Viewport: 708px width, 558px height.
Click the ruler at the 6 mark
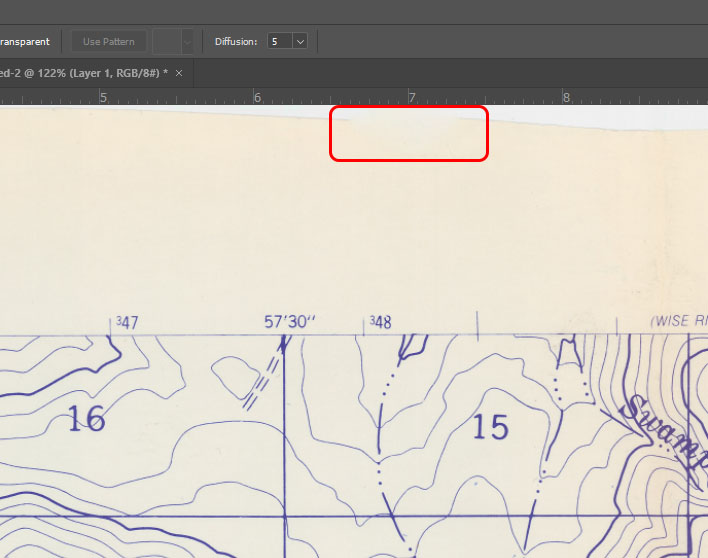pos(257,98)
